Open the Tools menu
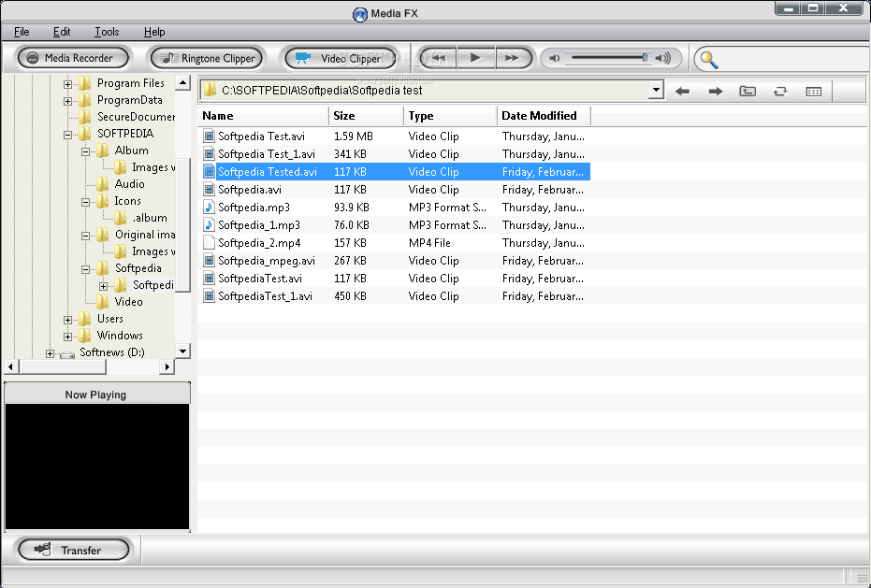This screenshot has width=871, height=588. point(107,32)
